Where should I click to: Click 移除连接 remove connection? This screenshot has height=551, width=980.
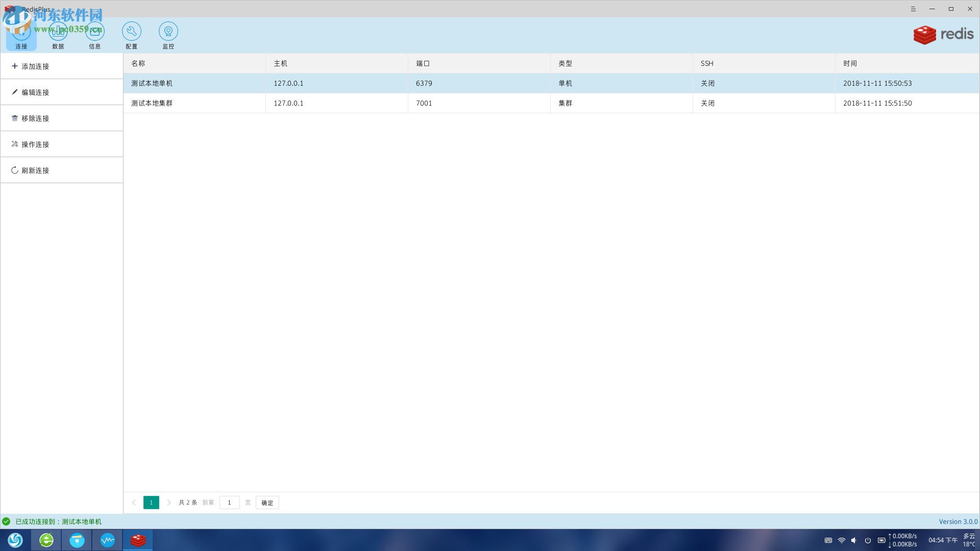(x=35, y=118)
